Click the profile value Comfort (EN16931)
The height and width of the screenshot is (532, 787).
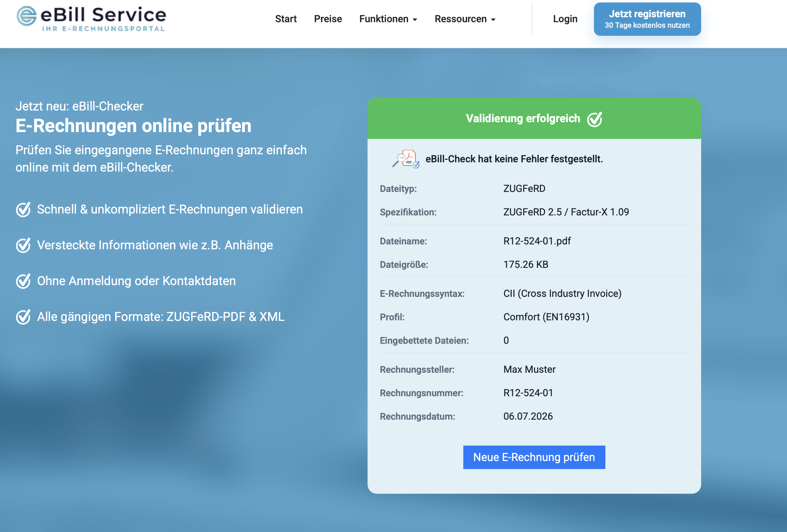click(547, 317)
